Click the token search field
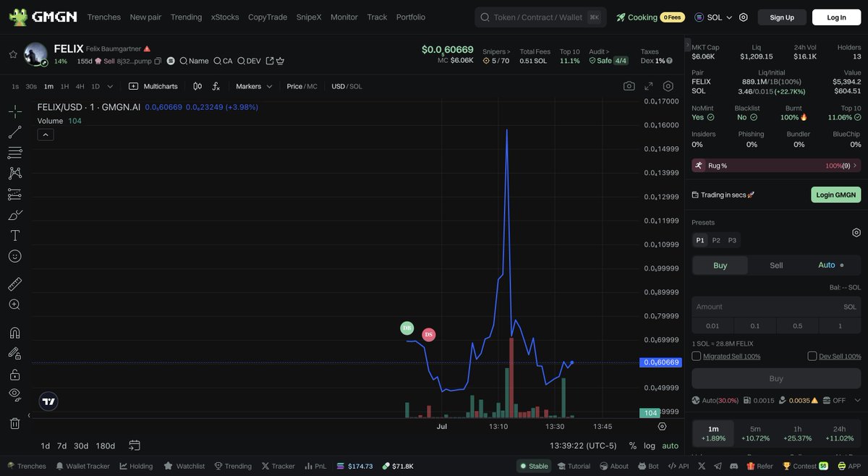 tap(540, 17)
